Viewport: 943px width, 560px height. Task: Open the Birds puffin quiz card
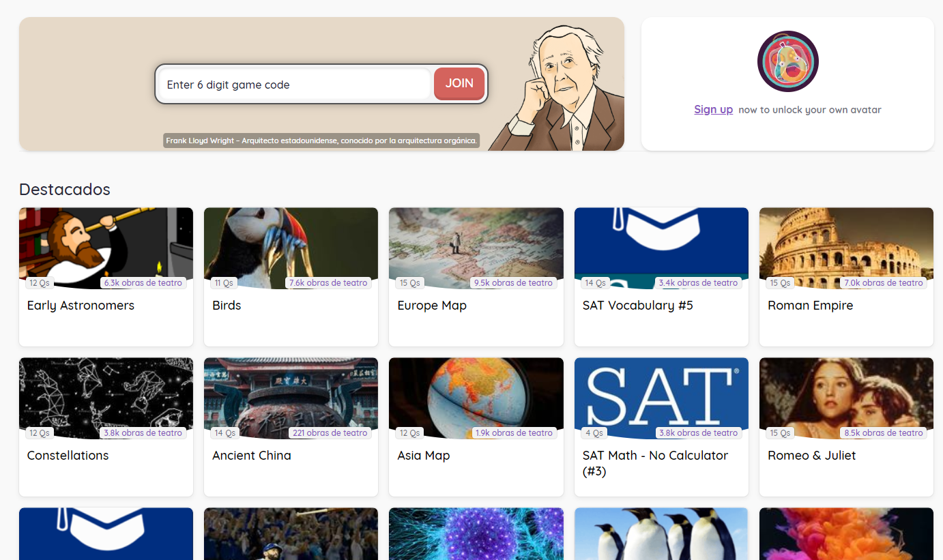[x=291, y=277]
